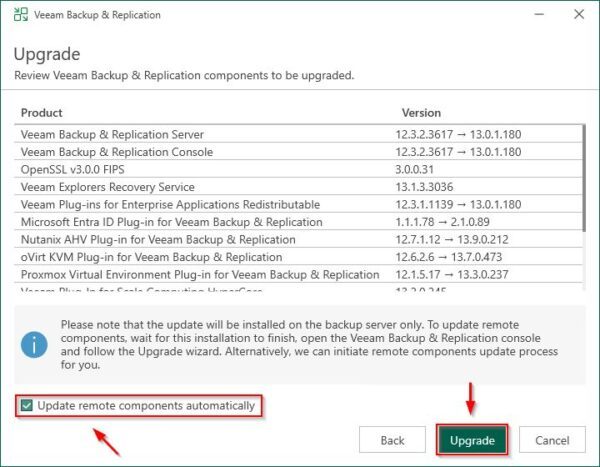Click the Server row version 12.3.2.3617 → 13.0.1.180
This screenshot has height=467, width=600.
tap(458, 134)
